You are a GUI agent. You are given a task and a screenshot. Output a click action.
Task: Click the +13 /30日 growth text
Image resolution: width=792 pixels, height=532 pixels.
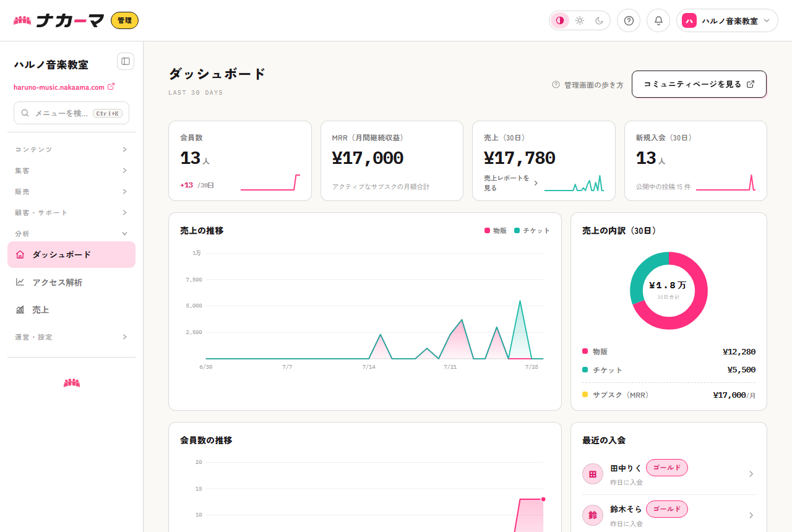click(197, 185)
